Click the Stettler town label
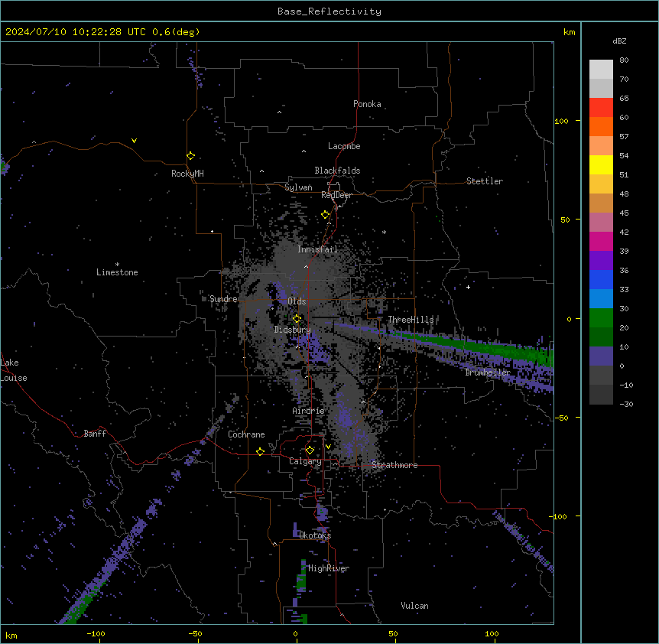Image resolution: width=659 pixels, height=644 pixels. pos(485,181)
